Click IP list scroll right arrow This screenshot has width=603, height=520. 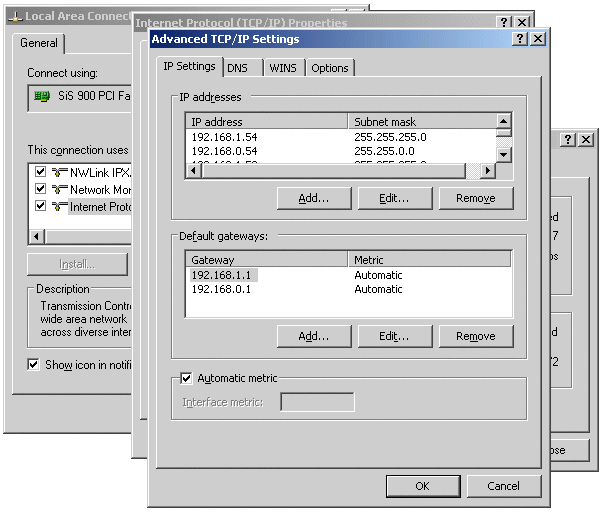[x=488, y=170]
